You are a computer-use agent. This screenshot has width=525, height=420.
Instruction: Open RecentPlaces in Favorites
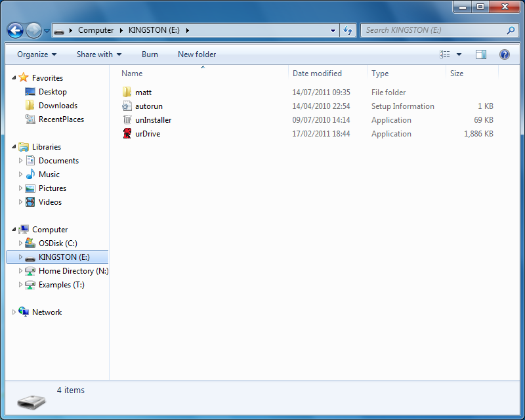61,119
